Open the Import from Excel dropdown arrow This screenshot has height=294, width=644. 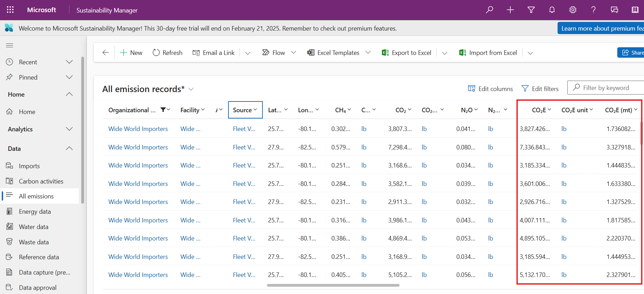pos(530,53)
